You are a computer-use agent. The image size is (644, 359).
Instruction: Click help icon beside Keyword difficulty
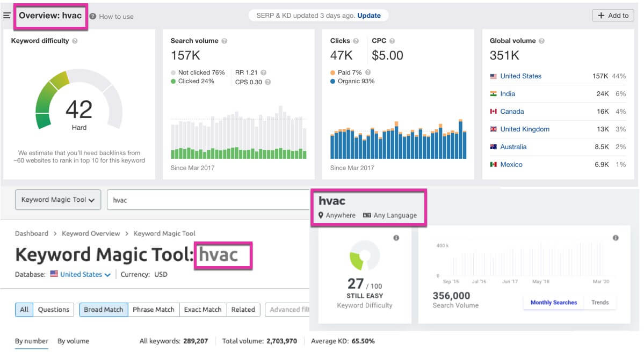(x=75, y=41)
